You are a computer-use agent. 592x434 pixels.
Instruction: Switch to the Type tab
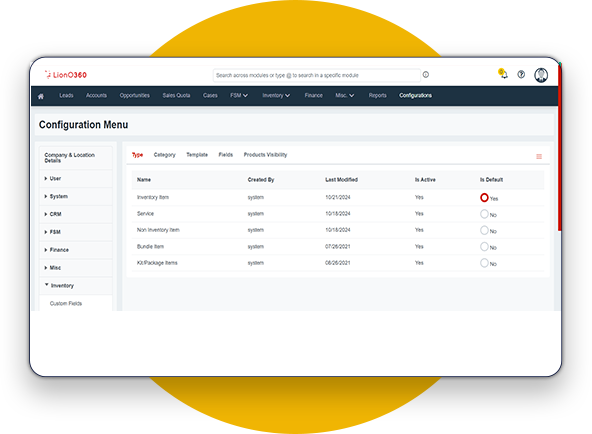[137, 155]
